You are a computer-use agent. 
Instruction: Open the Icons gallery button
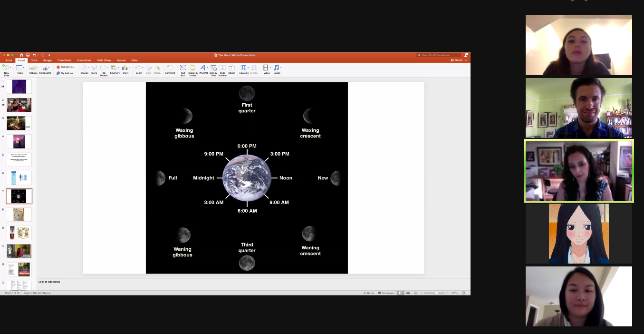click(x=94, y=68)
